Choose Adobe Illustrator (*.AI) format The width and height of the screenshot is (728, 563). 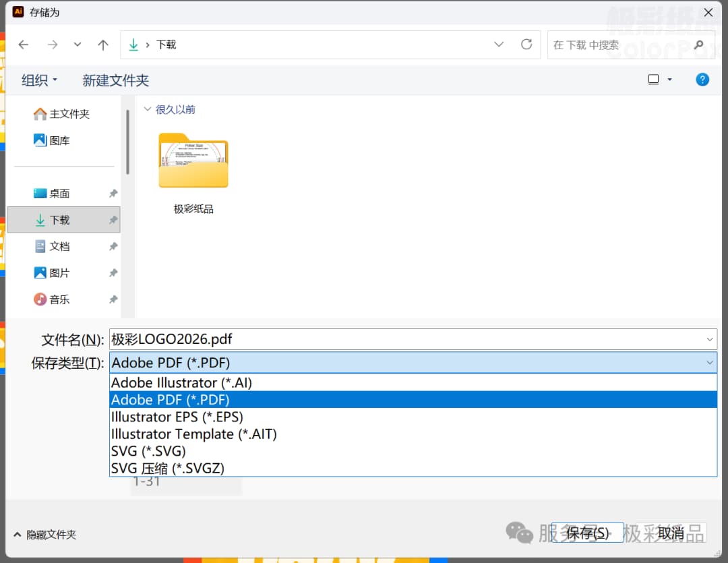pos(181,382)
